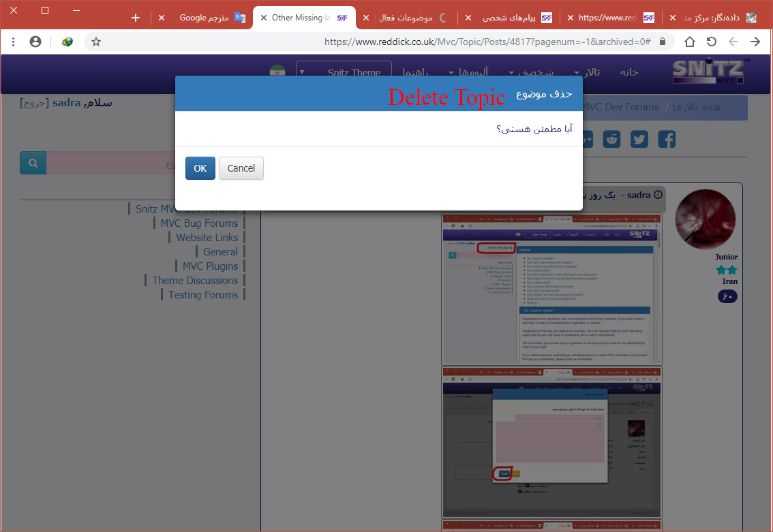Open the first screenshot thumbnail in post

[551, 289]
